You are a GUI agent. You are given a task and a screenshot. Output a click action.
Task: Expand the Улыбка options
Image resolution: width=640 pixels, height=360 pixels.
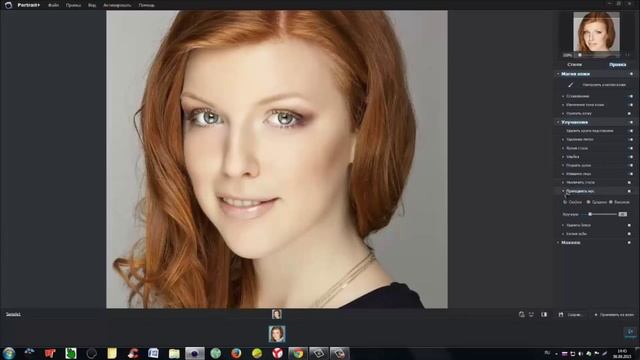pos(563,157)
